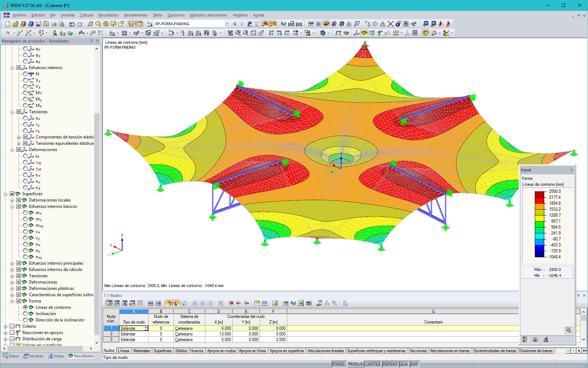Open the Resultados menu

[108, 15]
